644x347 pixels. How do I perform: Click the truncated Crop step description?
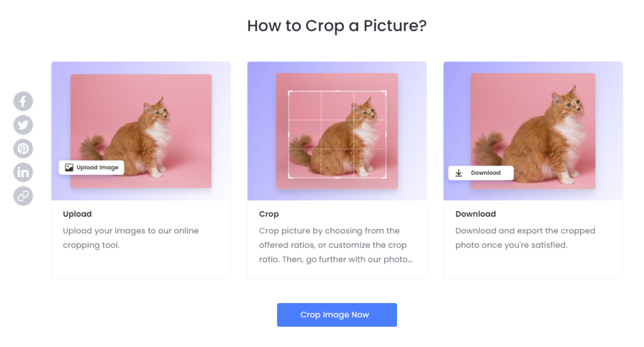pos(337,245)
